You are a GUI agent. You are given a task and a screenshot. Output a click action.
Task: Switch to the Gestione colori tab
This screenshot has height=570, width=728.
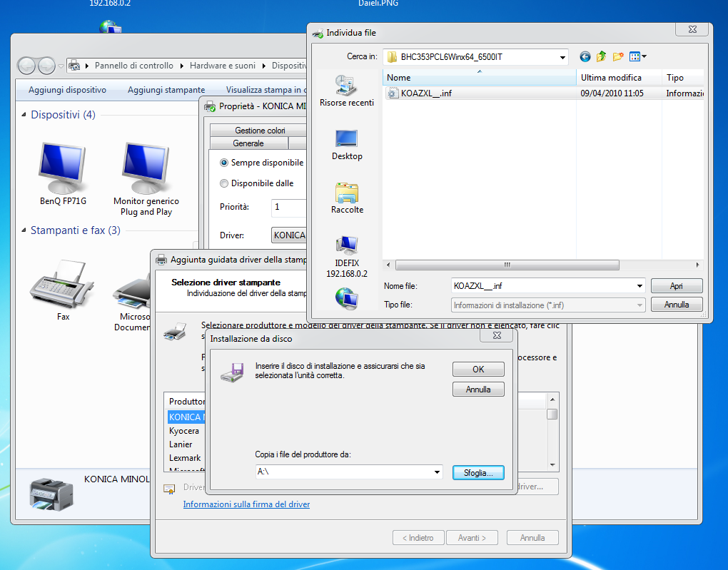point(260,131)
